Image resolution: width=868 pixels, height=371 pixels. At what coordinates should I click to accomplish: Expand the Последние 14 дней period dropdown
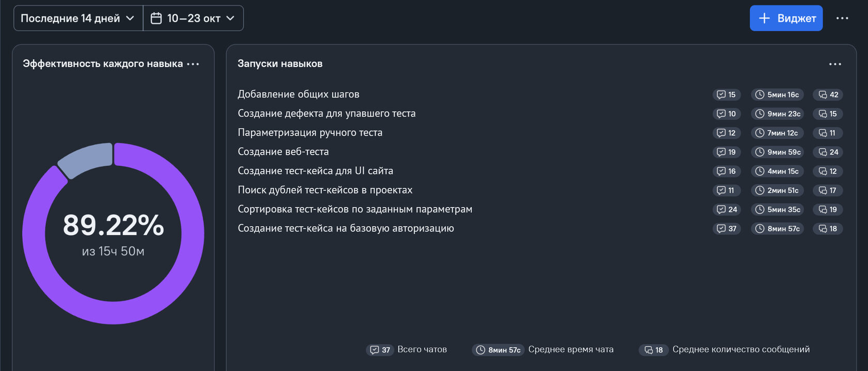(x=78, y=19)
